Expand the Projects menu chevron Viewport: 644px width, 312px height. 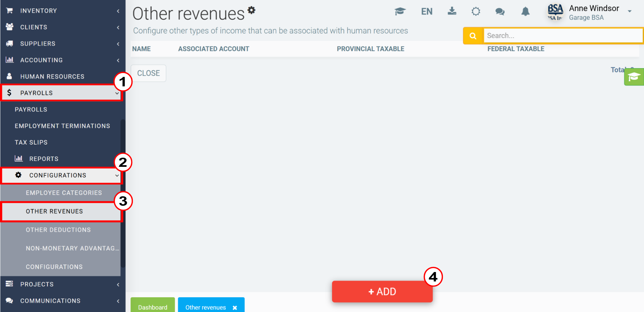(118, 284)
